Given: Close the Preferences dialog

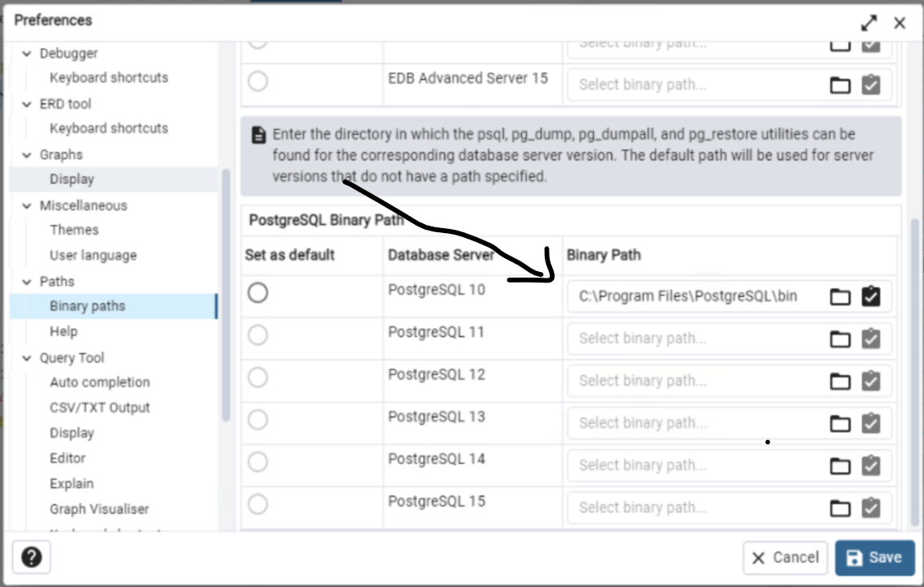Looking at the screenshot, I should 900,23.
